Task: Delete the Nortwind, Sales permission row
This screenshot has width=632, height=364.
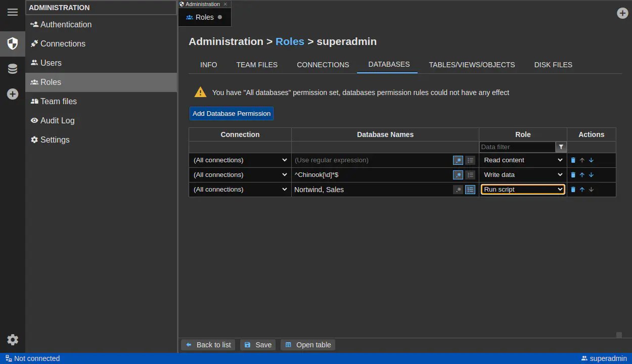Action: pos(573,190)
